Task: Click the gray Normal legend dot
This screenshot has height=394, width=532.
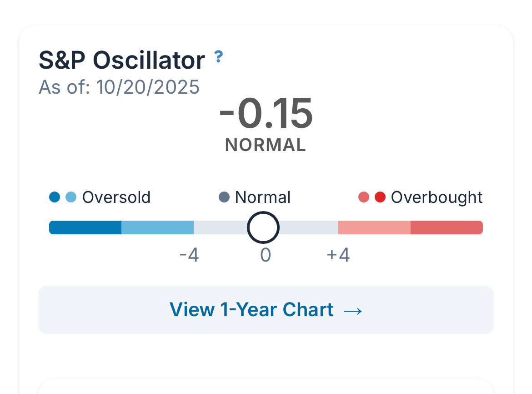Action: 224,197
